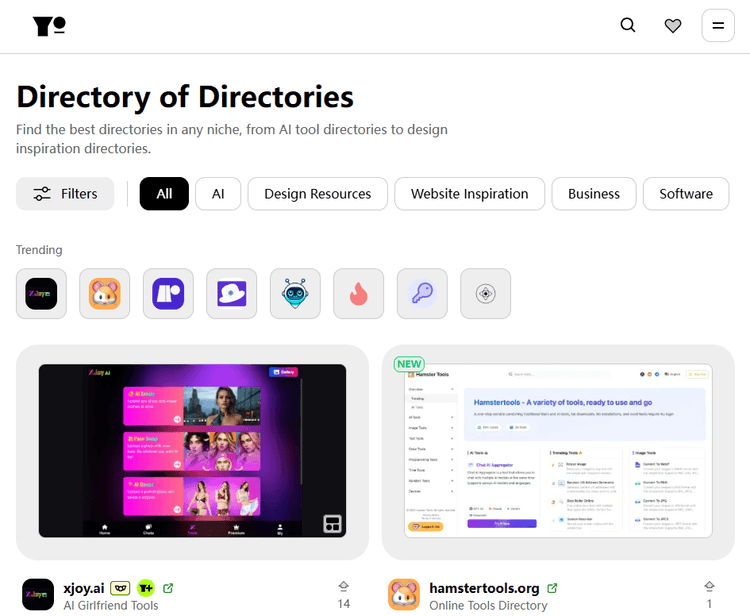750x616 pixels.
Task: Choose the Business category filter
Action: coord(594,194)
